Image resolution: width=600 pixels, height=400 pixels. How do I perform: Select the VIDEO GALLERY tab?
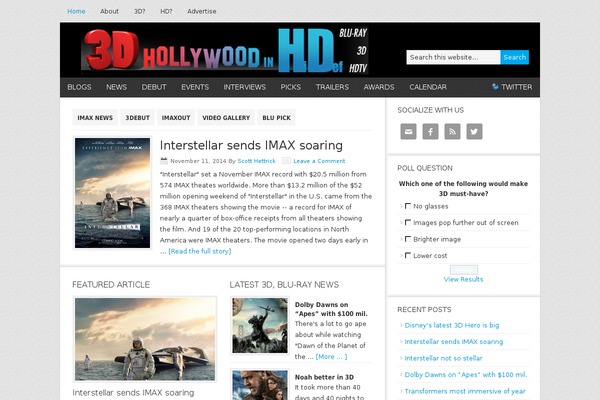[x=226, y=118]
